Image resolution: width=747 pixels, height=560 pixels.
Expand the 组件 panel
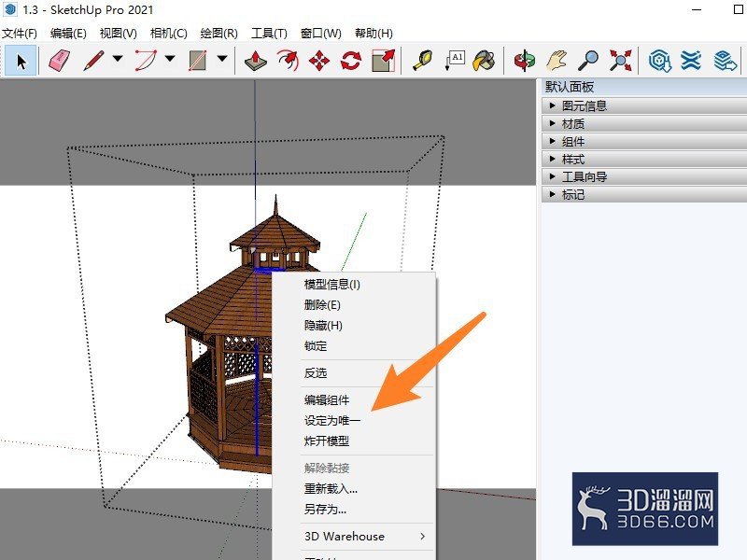pos(644,142)
